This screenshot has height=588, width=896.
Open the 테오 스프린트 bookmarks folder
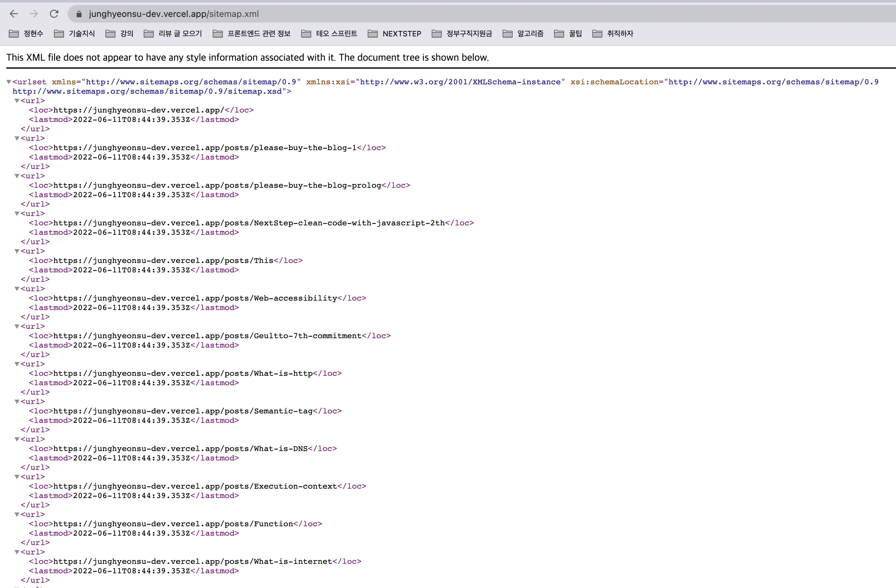(329, 34)
